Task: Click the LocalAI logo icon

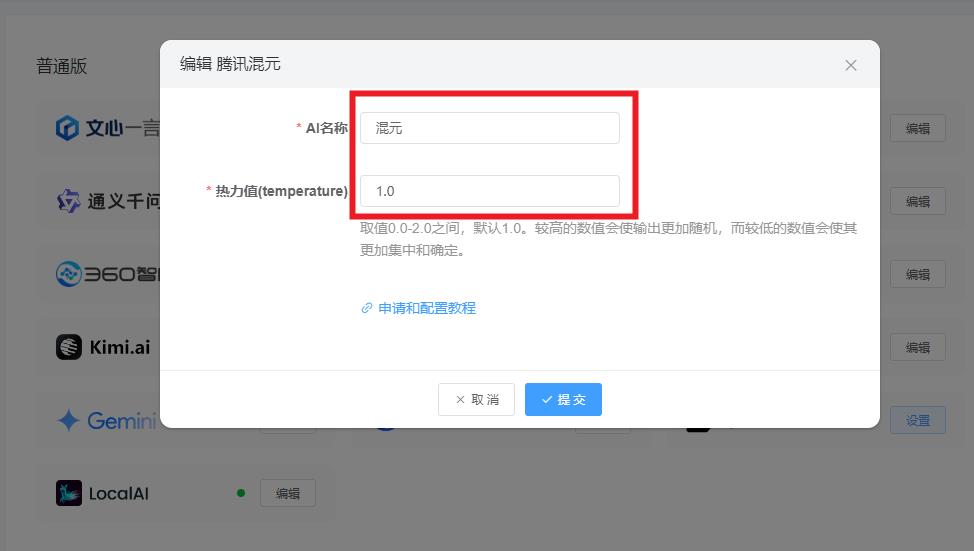Action: (68, 493)
